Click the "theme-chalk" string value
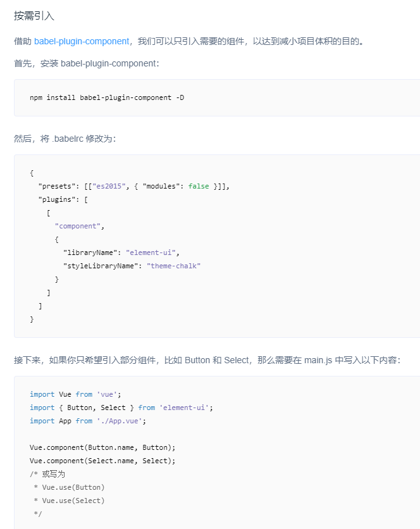 174,266
